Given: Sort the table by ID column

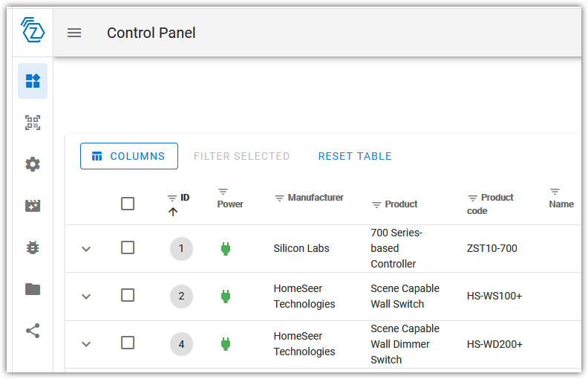Looking at the screenshot, I should pyautogui.click(x=185, y=198).
